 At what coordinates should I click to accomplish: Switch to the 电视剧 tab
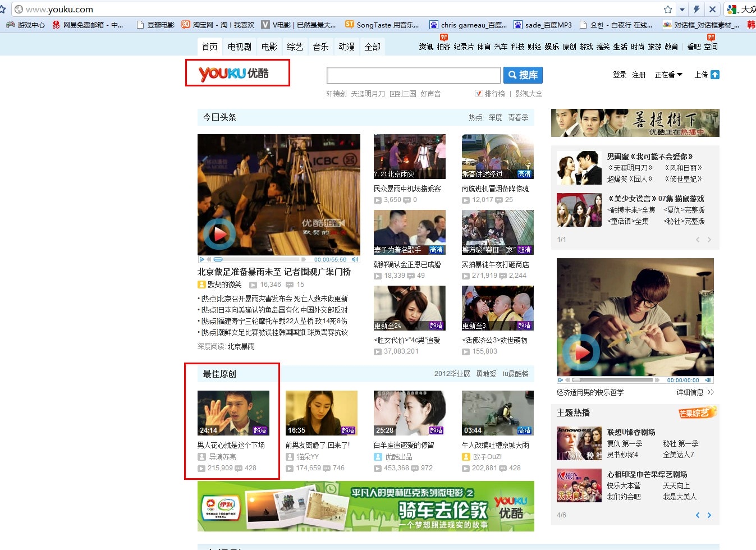(x=239, y=47)
